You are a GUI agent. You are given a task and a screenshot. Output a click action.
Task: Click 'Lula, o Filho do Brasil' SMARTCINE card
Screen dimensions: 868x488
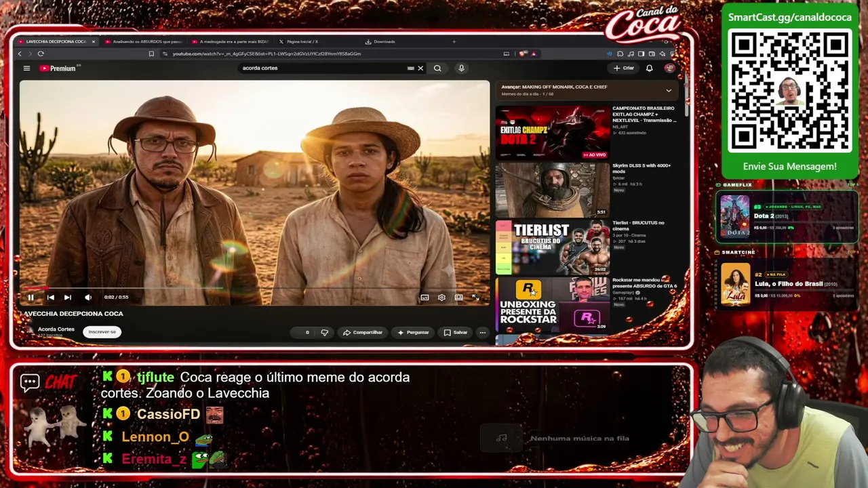787,283
